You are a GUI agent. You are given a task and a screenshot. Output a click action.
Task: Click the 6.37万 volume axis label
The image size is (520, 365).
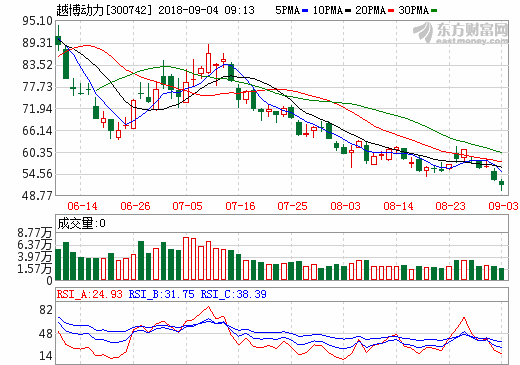tap(35, 245)
